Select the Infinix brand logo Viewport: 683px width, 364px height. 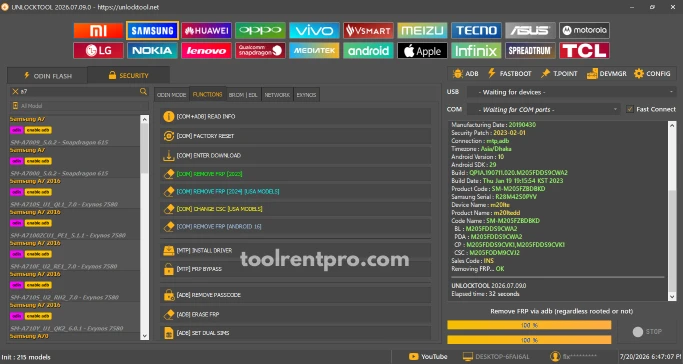pyautogui.click(x=477, y=51)
